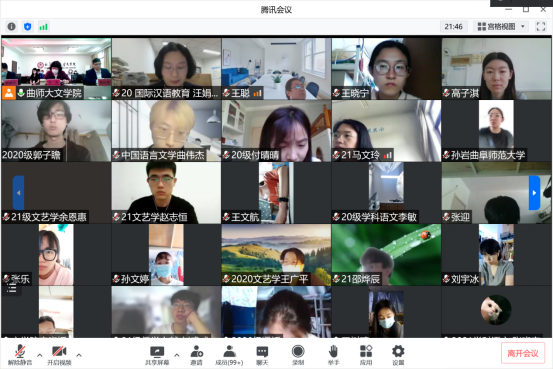Check the green network signal indicator
The height and width of the screenshot is (369, 553).
tap(43, 26)
